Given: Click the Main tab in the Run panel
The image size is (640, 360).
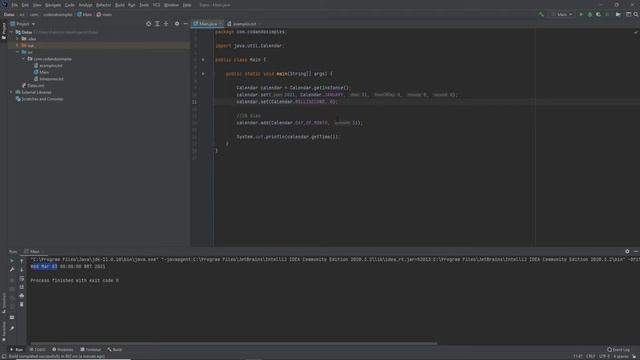Looking at the screenshot, I should pyautogui.click(x=35, y=251).
